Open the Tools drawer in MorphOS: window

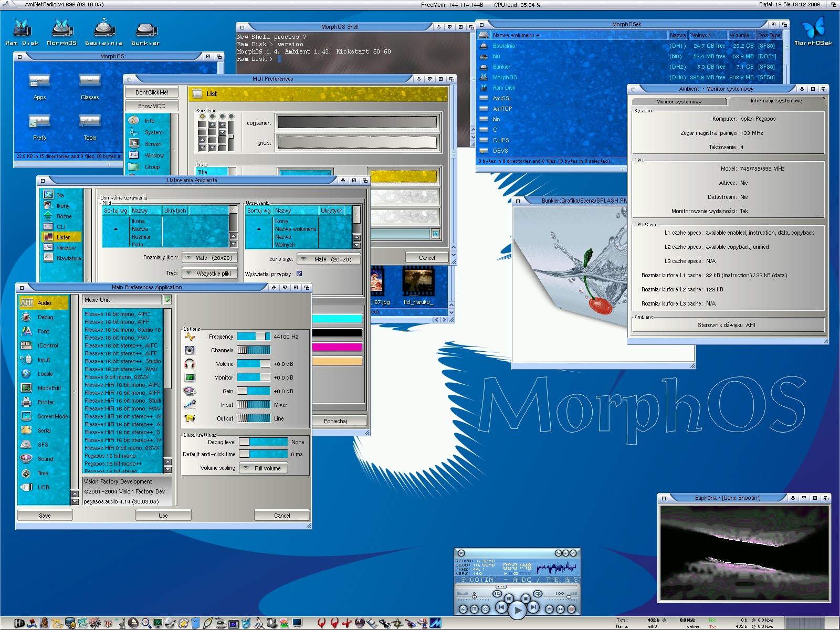[90, 127]
